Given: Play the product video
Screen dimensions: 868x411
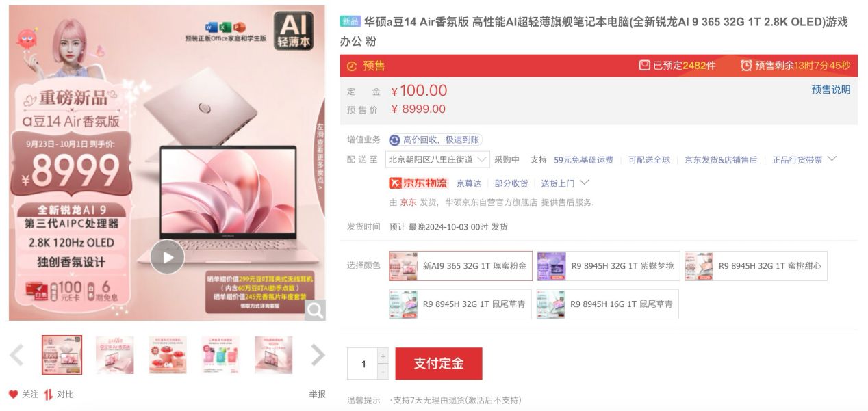Looking at the screenshot, I should 168,257.
